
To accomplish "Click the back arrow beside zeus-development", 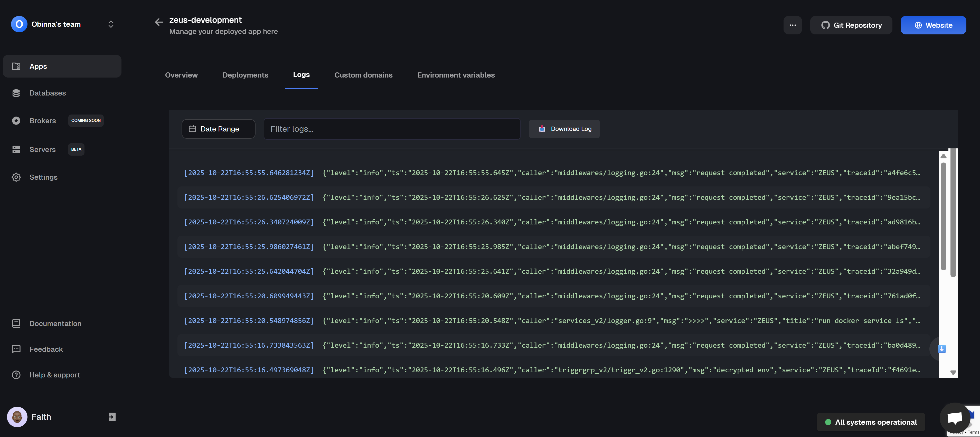I will pyautogui.click(x=159, y=22).
